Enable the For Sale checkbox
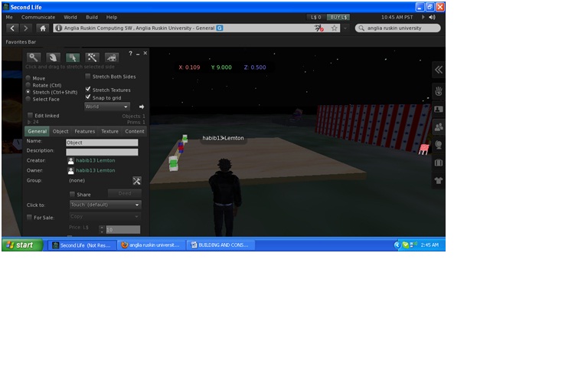This screenshot has height=368, width=588. pos(29,217)
